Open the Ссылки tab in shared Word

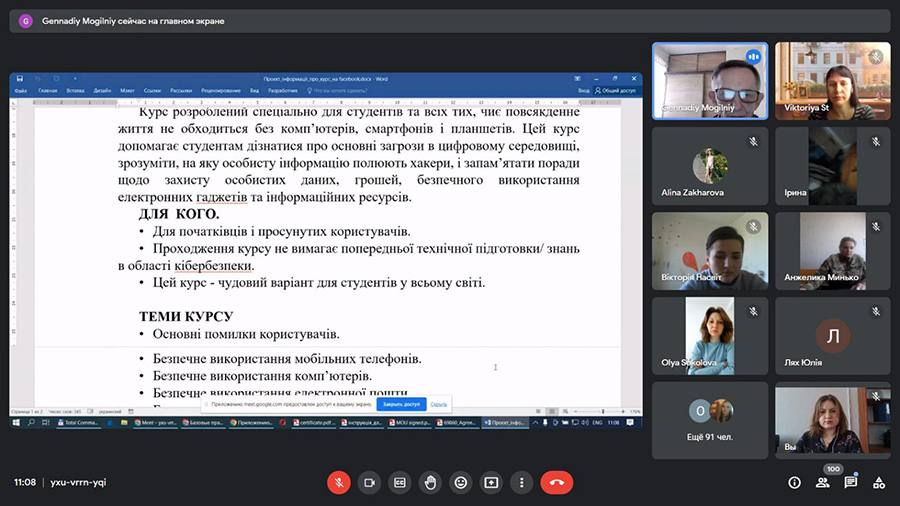[x=152, y=91]
